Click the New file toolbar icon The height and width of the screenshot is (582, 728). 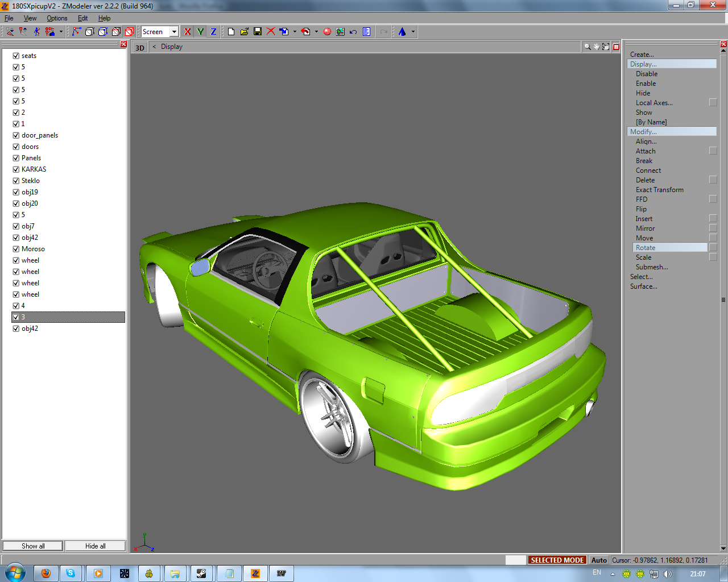(x=231, y=32)
